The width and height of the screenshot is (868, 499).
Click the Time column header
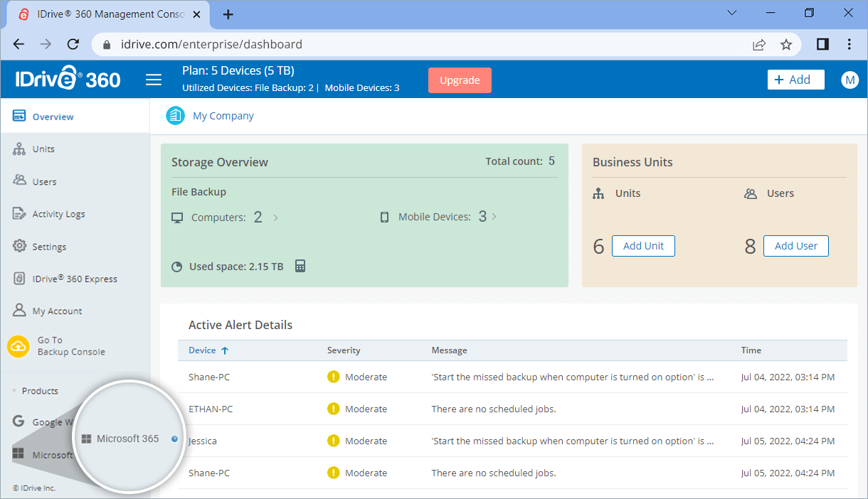[751, 350]
